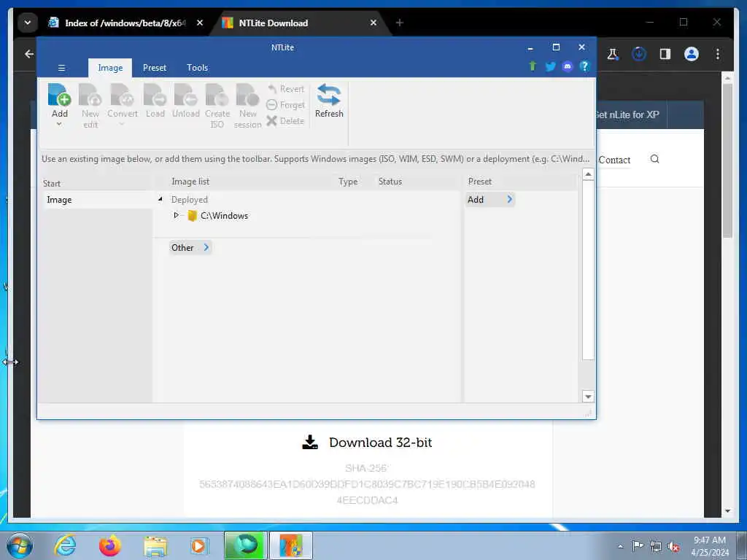
Task: Close the NTLite Download browser tab
Action: pos(373,23)
